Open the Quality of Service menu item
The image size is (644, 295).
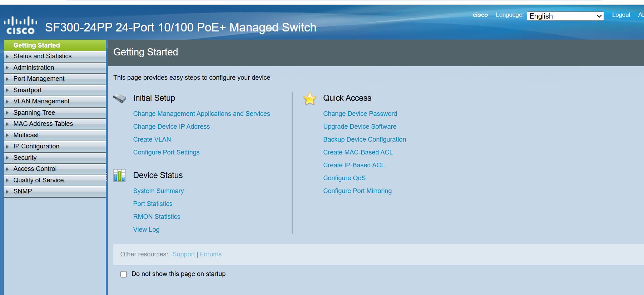pyautogui.click(x=55, y=180)
